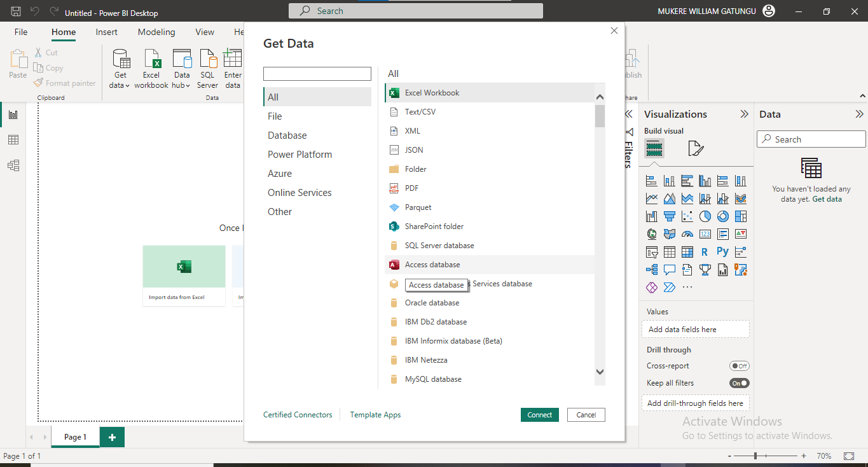Image resolution: width=868 pixels, height=467 pixels.
Task: Add a new page with plus button
Action: point(112,437)
